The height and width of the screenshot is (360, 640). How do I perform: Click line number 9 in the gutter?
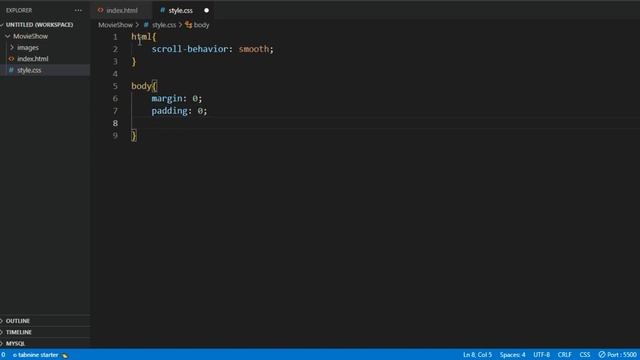[115, 136]
